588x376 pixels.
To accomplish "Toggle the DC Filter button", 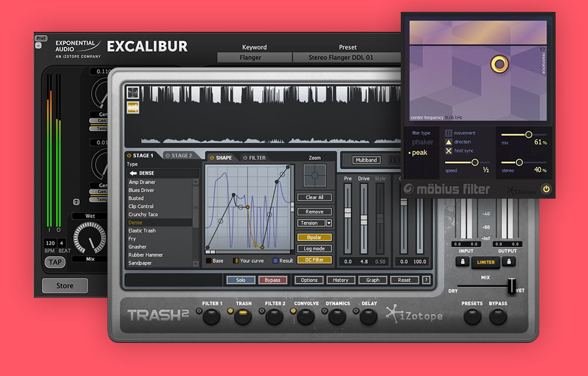I will coord(314,260).
